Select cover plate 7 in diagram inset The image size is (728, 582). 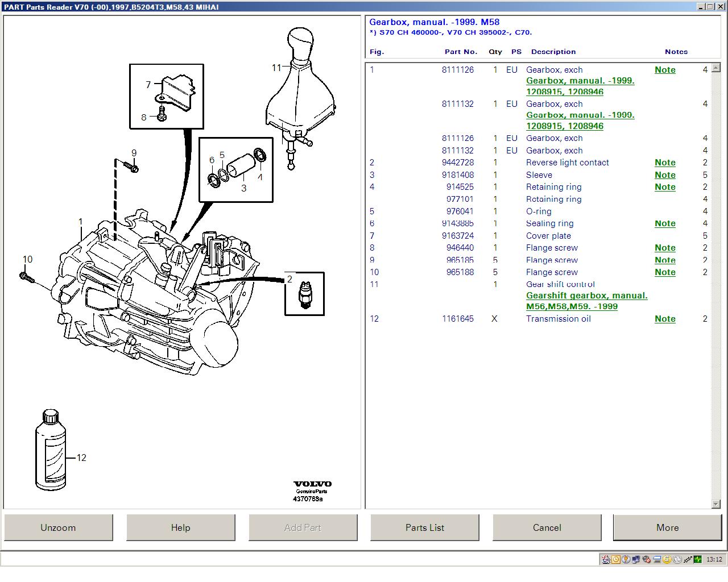(x=176, y=92)
